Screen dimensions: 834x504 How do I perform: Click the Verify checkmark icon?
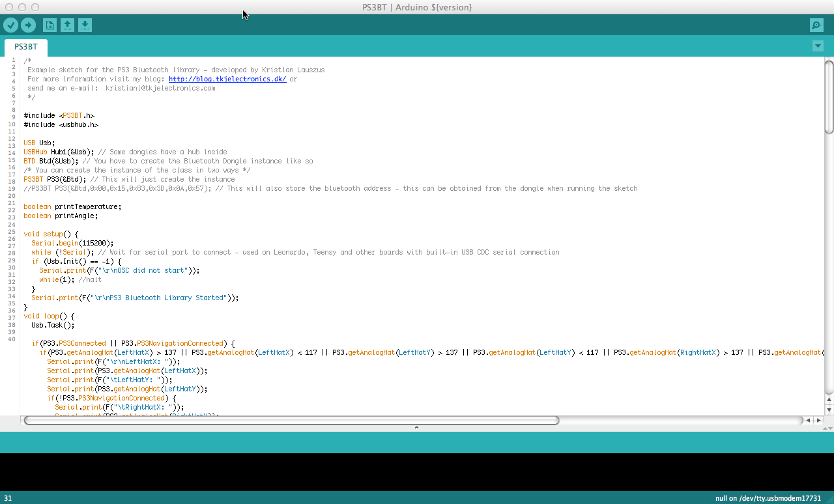point(10,25)
